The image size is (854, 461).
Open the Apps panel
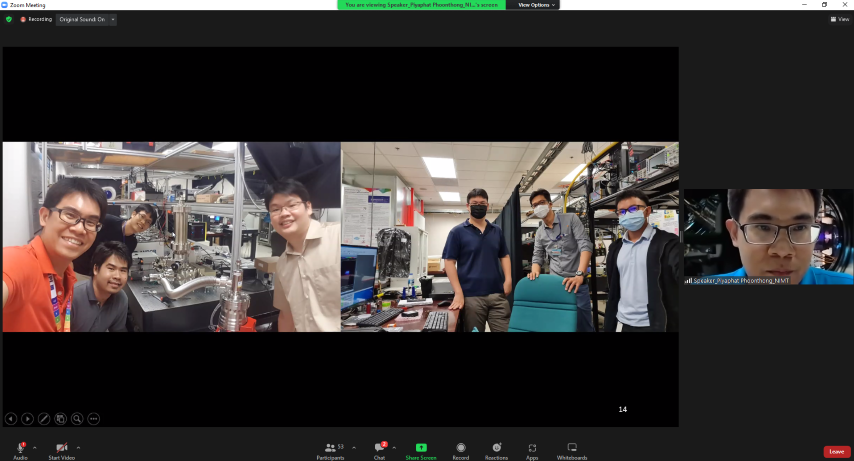click(x=532, y=447)
